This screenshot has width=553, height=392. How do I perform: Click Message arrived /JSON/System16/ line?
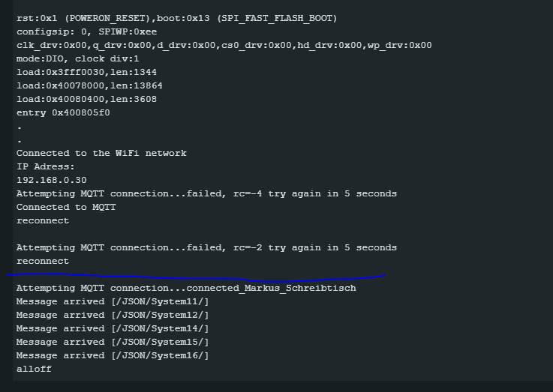coord(113,355)
